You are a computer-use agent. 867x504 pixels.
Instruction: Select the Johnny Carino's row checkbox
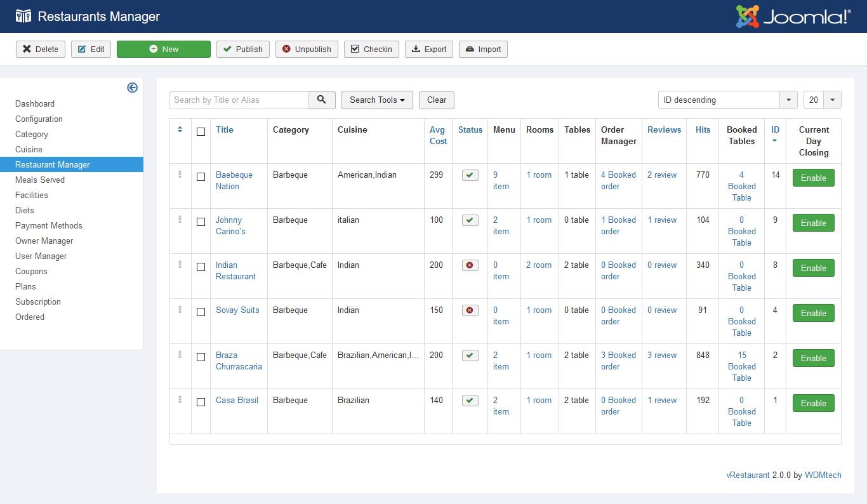(201, 222)
